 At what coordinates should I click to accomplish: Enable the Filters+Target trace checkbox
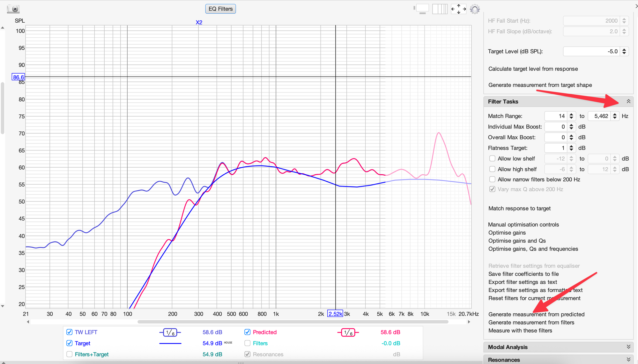(x=69, y=354)
